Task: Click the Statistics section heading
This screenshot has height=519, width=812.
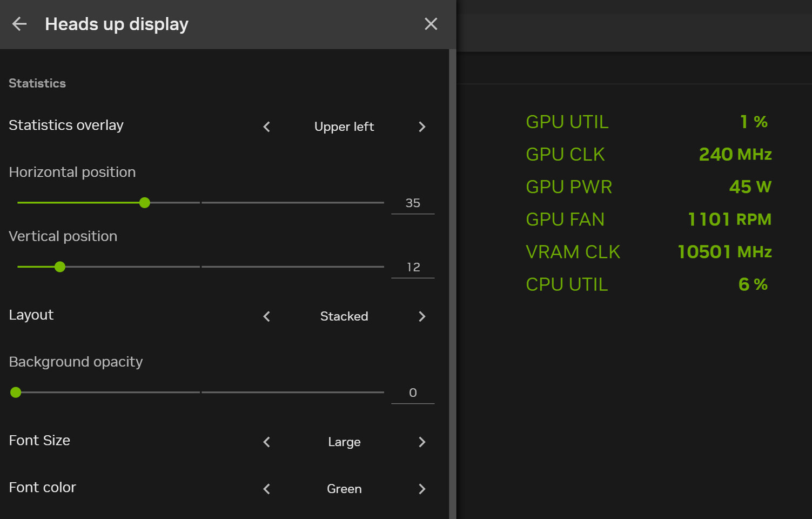Action: (x=37, y=83)
